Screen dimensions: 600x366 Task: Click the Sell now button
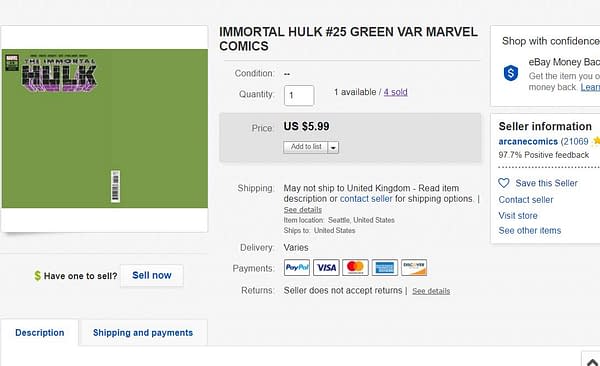pyautogui.click(x=152, y=275)
